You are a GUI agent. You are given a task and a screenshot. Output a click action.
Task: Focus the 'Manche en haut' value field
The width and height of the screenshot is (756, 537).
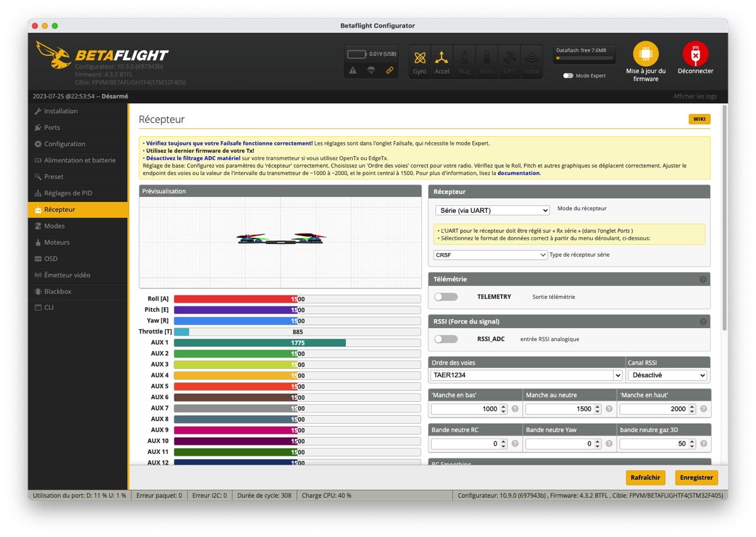(658, 409)
